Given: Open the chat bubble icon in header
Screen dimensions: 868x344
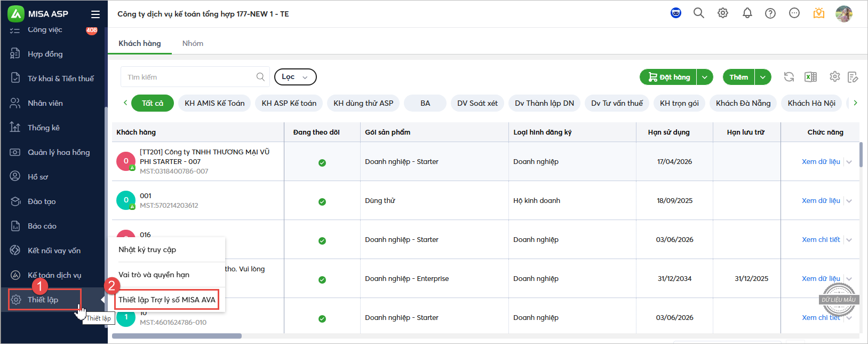Looking at the screenshot, I should coord(794,13).
